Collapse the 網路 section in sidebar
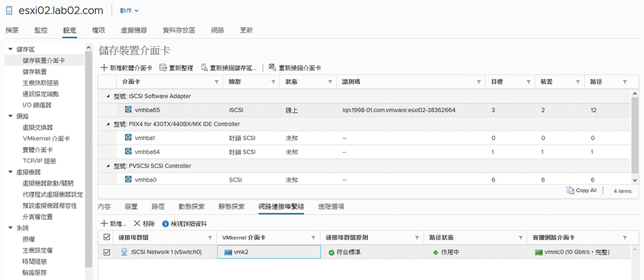The image size is (644, 280). coord(10,117)
